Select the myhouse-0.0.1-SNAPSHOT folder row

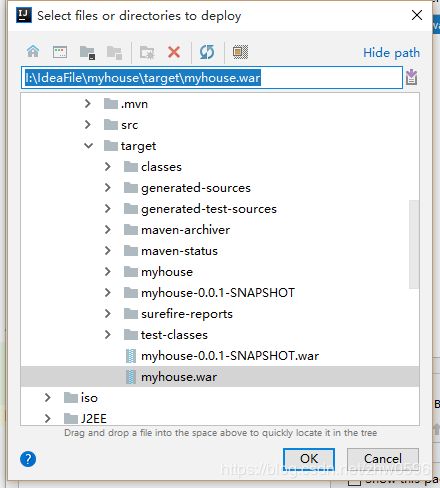click(x=220, y=293)
